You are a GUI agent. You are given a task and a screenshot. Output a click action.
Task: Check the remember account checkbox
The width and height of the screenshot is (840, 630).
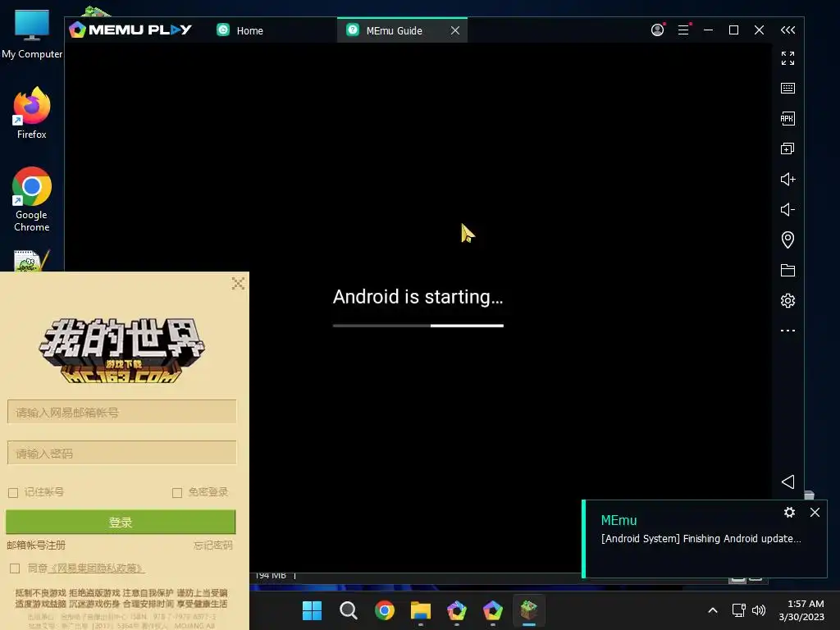coord(13,492)
